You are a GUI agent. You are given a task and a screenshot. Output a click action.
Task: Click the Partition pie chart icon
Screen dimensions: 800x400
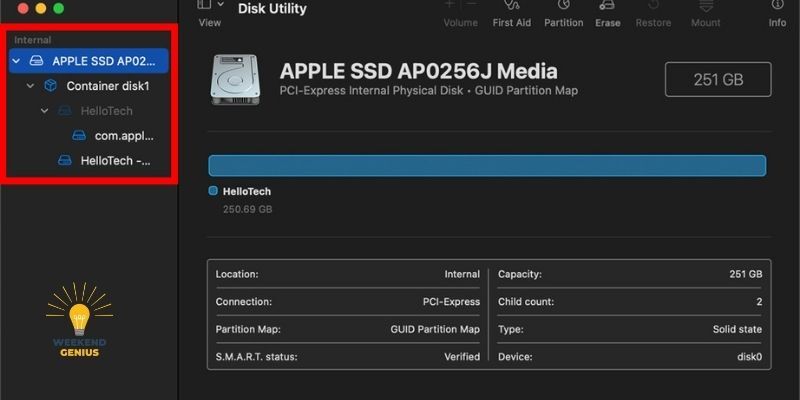pos(563,5)
